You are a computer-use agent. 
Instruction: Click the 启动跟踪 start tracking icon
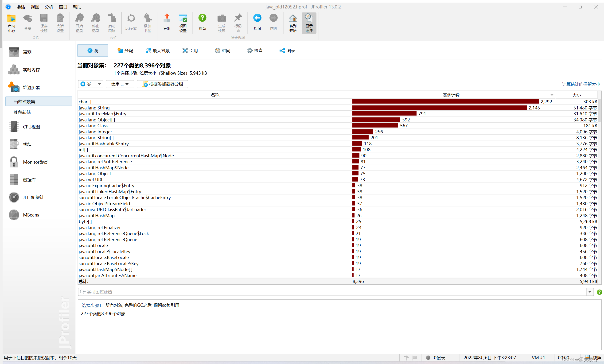click(112, 23)
